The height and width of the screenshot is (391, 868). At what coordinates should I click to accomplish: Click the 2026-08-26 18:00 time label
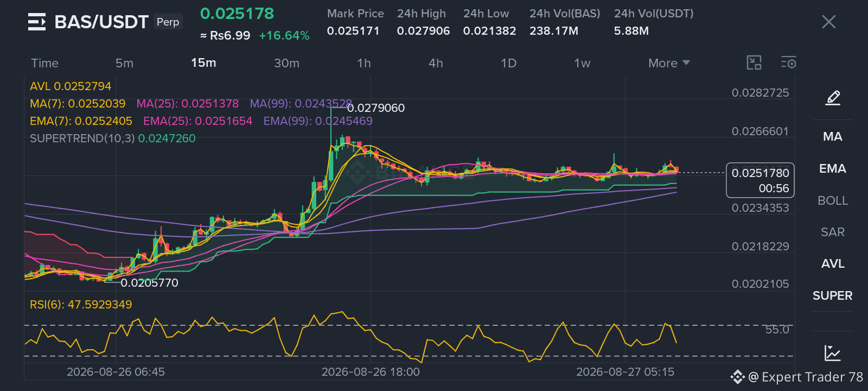pyautogui.click(x=371, y=372)
